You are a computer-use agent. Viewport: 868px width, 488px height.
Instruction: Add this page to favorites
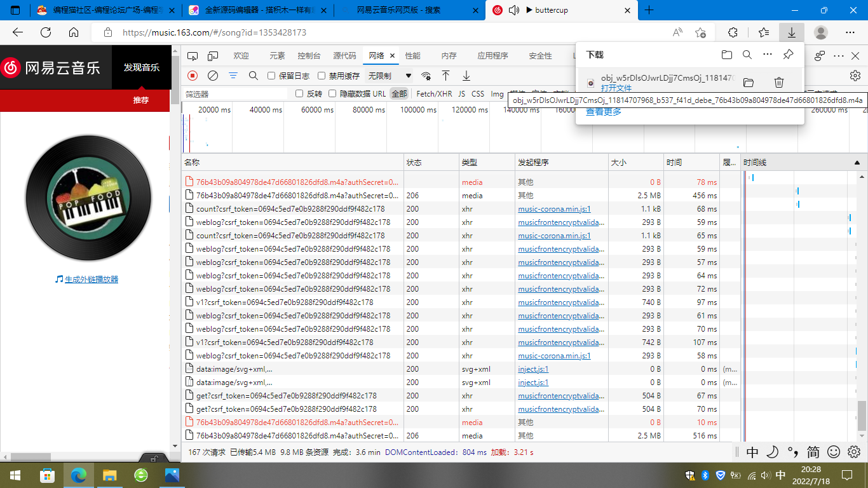tap(700, 32)
